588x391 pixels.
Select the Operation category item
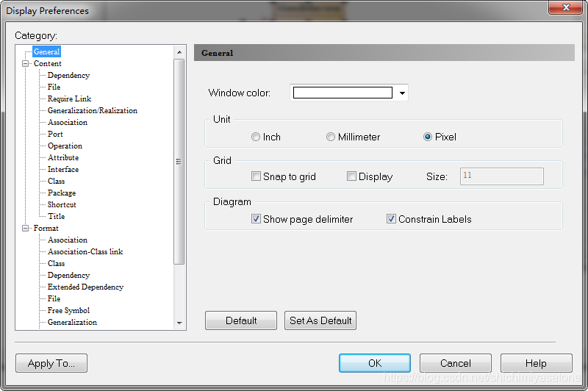[65, 146]
